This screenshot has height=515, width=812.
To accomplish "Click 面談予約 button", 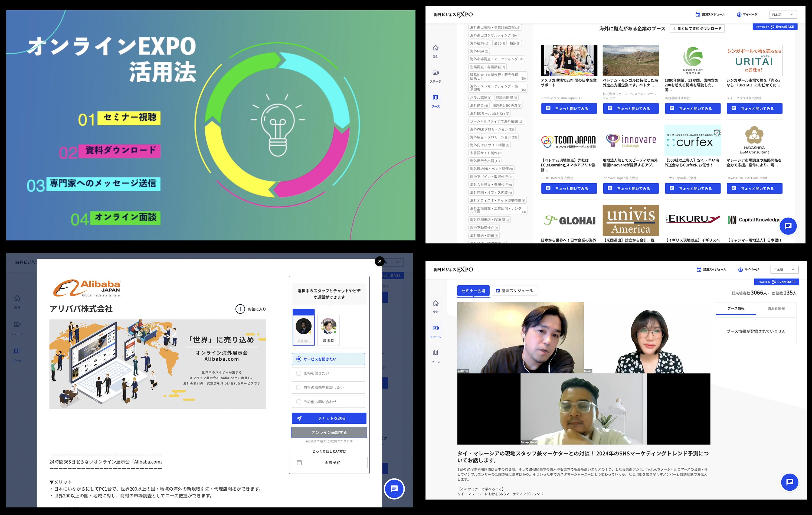I will click(x=329, y=462).
